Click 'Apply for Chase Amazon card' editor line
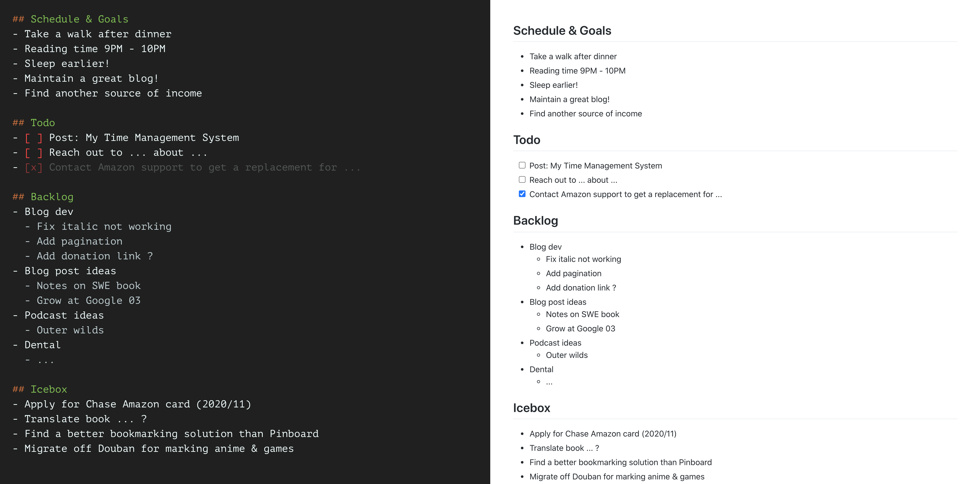The image size is (980, 484). (138, 404)
